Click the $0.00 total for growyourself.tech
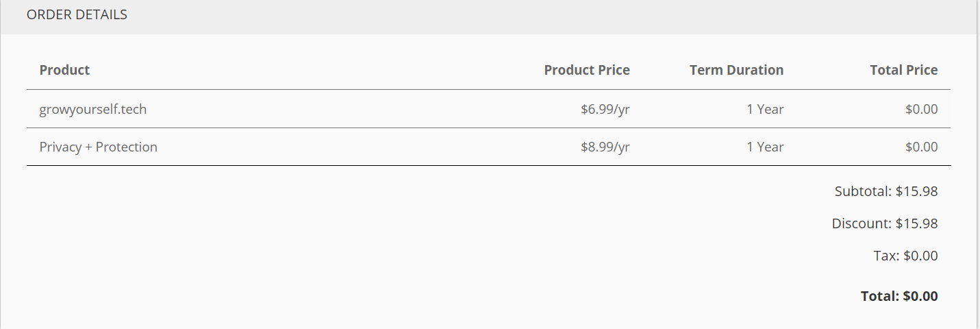Viewport: 980px width, 329px height. point(921,109)
